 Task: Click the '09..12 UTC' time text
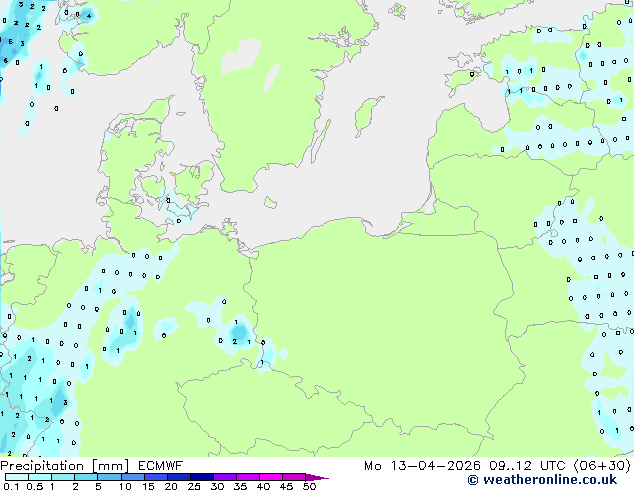[x=527, y=466]
